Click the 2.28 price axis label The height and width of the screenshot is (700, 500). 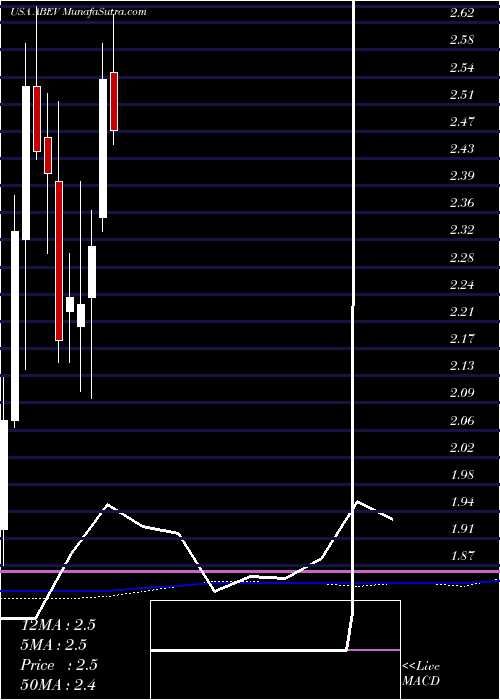462,258
